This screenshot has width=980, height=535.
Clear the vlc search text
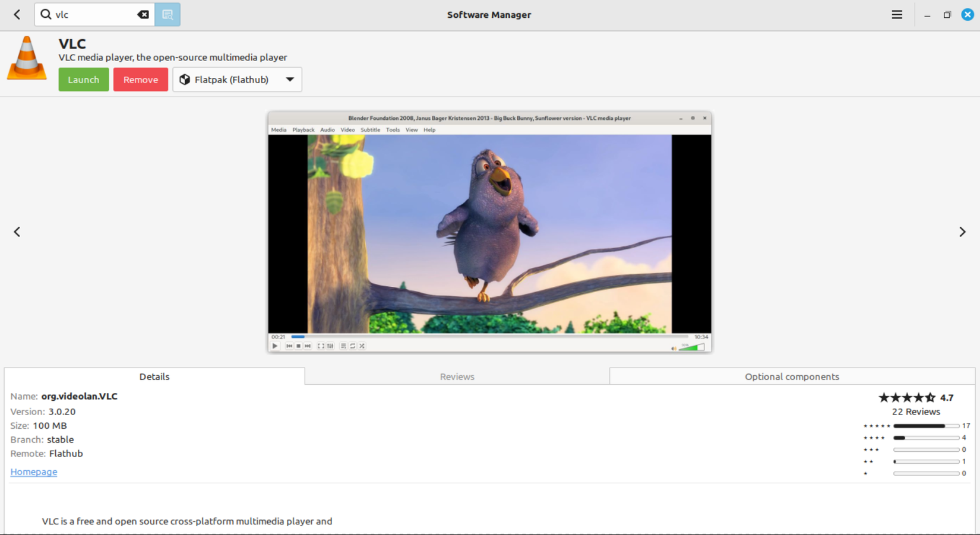pos(143,14)
